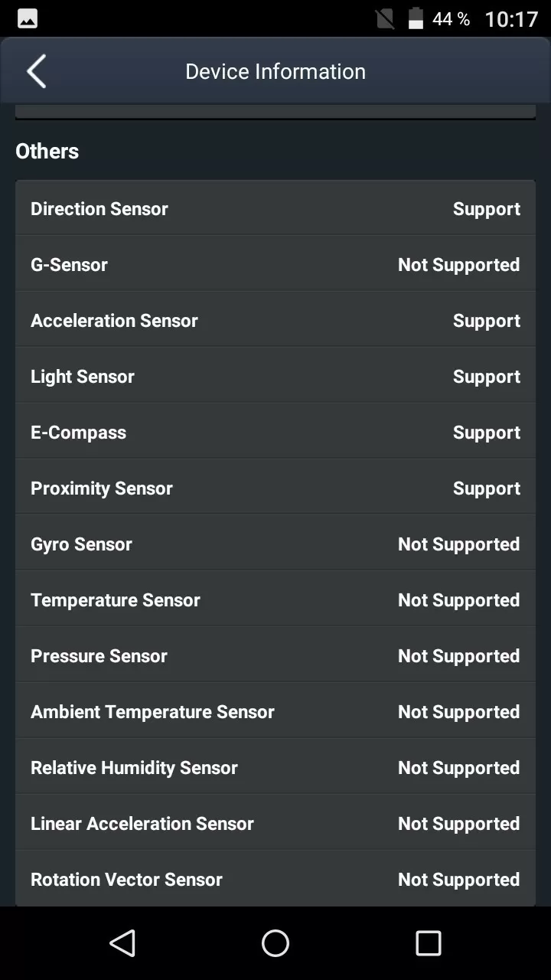
Task: Tap the back arrow in header
Action: (x=36, y=71)
